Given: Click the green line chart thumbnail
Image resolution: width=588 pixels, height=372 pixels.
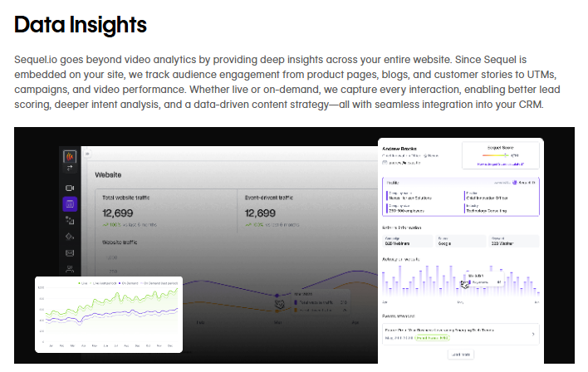Looking at the screenshot, I should point(109,314).
